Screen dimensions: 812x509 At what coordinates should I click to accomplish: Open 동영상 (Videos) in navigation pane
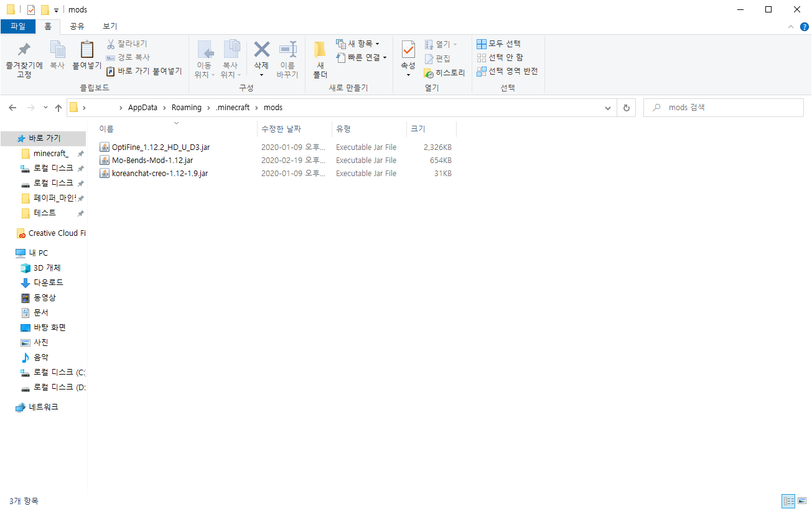(44, 297)
